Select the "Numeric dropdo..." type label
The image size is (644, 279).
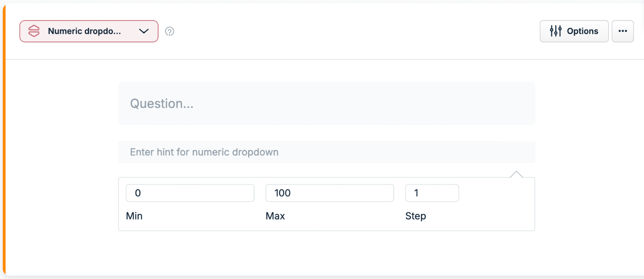[84, 31]
